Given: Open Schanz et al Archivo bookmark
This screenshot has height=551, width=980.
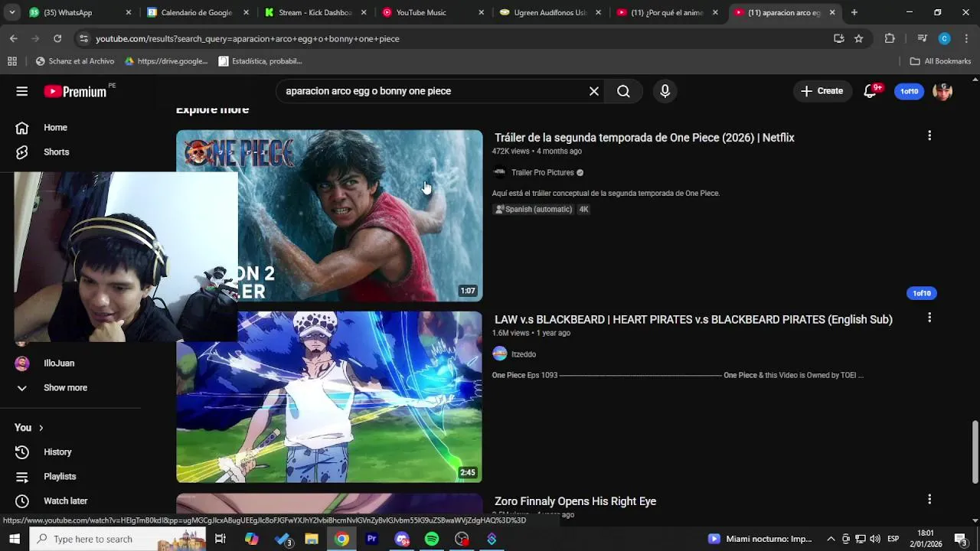Looking at the screenshot, I should pyautogui.click(x=74, y=61).
